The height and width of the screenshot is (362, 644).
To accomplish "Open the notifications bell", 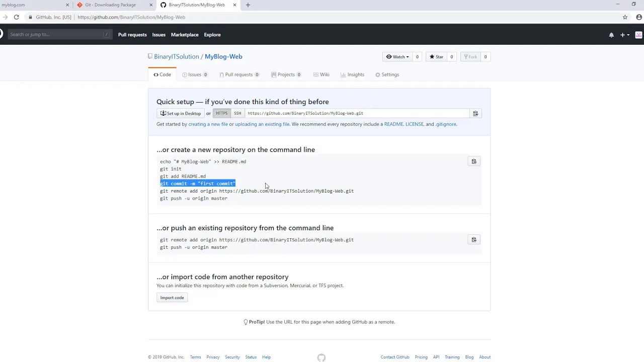I will [x=611, y=35].
